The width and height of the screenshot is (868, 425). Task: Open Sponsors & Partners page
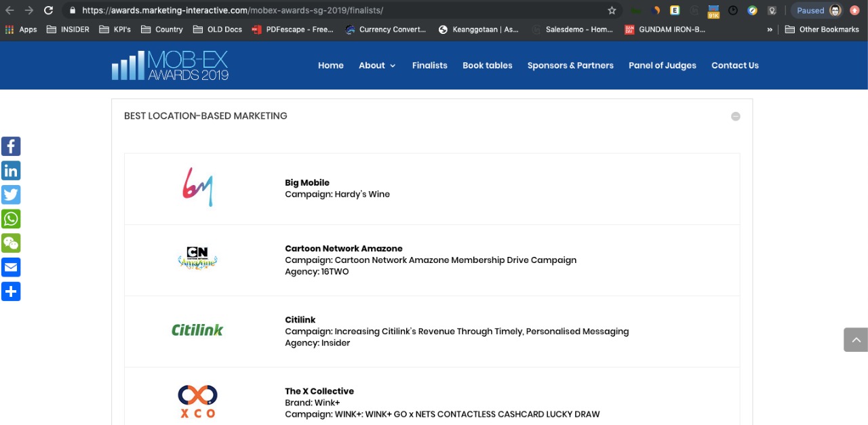(x=570, y=66)
